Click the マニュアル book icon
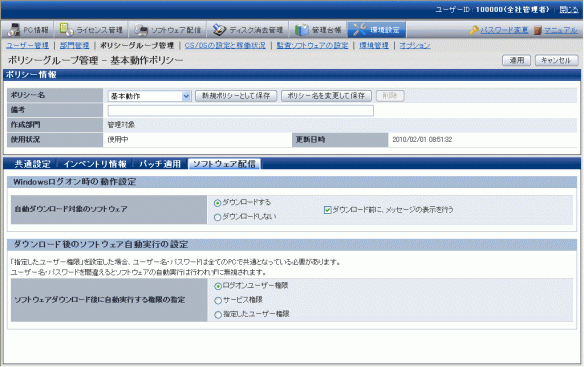 point(537,30)
